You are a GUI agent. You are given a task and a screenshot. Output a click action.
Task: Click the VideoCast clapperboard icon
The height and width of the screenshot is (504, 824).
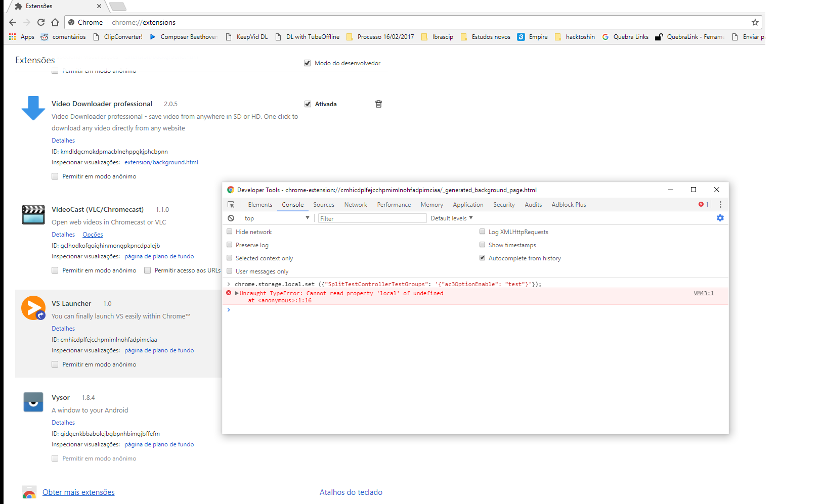click(x=33, y=214)
